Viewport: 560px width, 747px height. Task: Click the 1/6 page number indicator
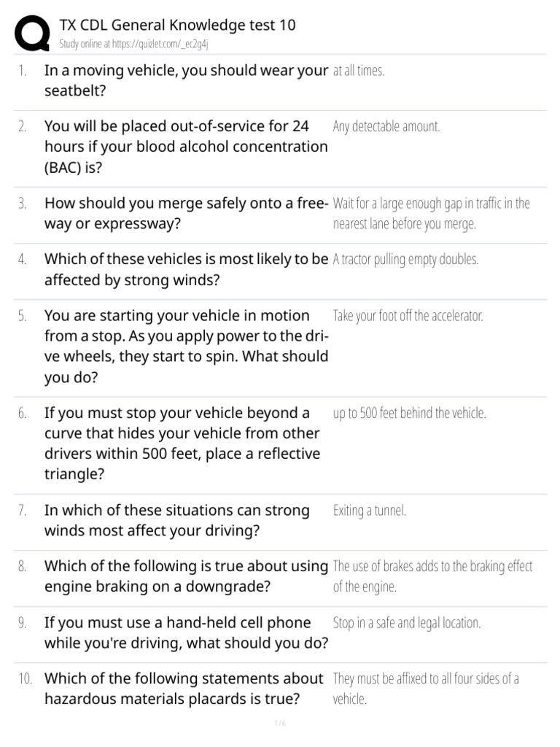pyautogui.click(x=280, y=723)
